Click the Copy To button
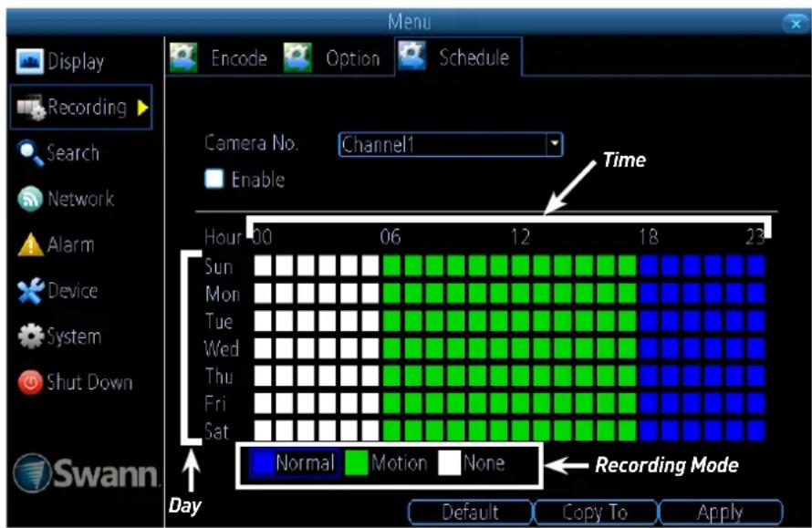This screenshot has height=528, width=812. click(x=595, y=512)
